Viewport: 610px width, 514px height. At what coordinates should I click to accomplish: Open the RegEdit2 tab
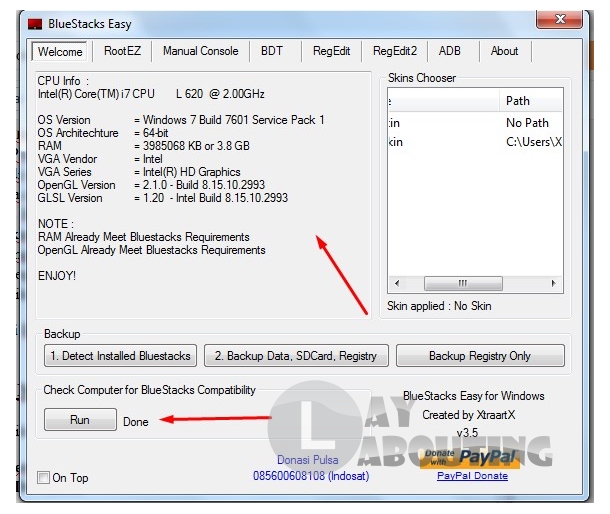[x=394, y=51]
